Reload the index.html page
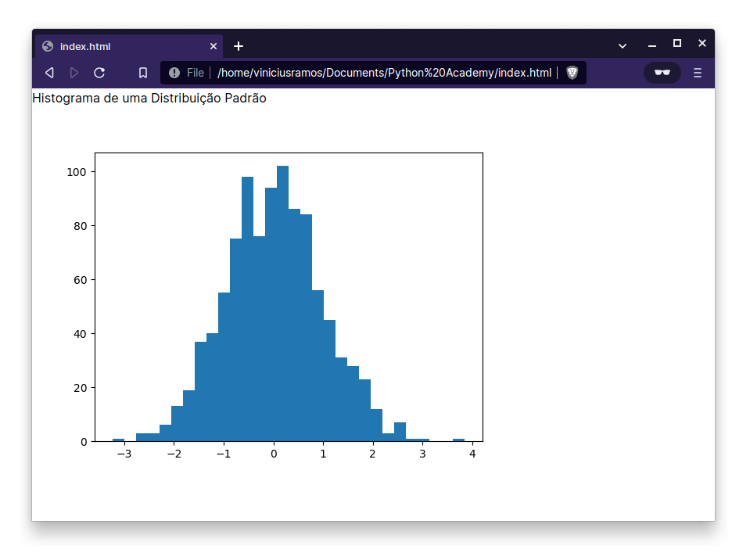Viewport: 750px width, 560px height. coord(99,73)
